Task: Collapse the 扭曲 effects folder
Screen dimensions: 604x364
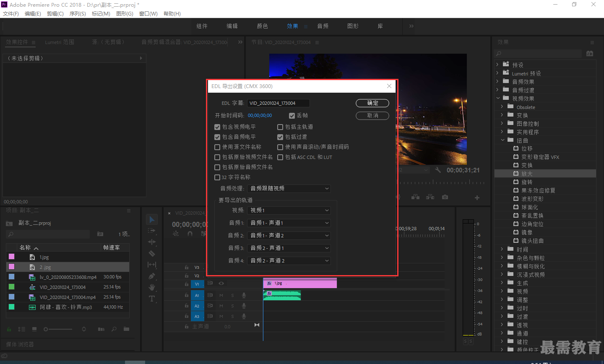Action: click(x=502, y=140)
